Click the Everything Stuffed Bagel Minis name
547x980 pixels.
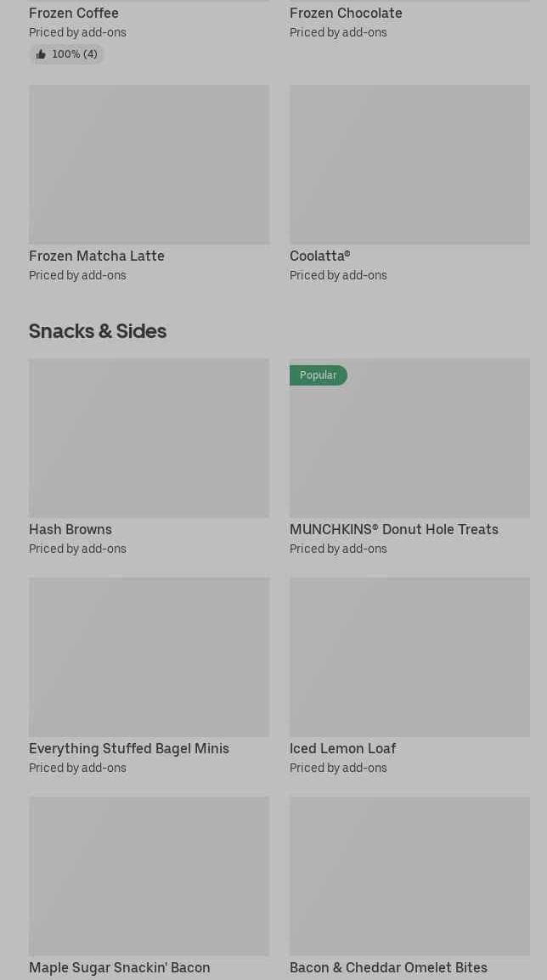129,748
